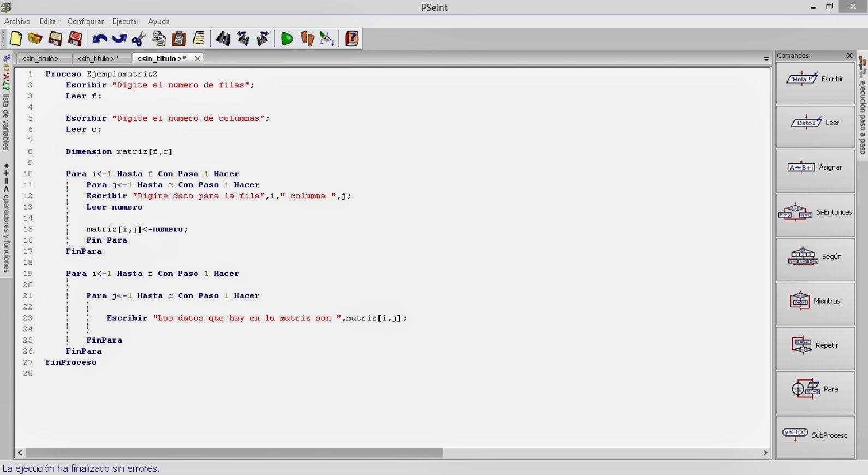Click the red Save As floppy icon
The image size is (868, 475).
[x=75, y=39]
